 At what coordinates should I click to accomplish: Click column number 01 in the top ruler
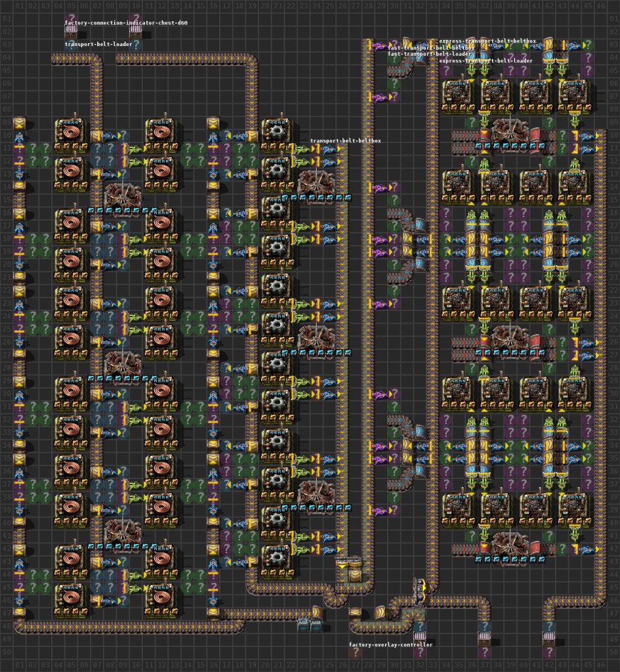click(19, 6)
